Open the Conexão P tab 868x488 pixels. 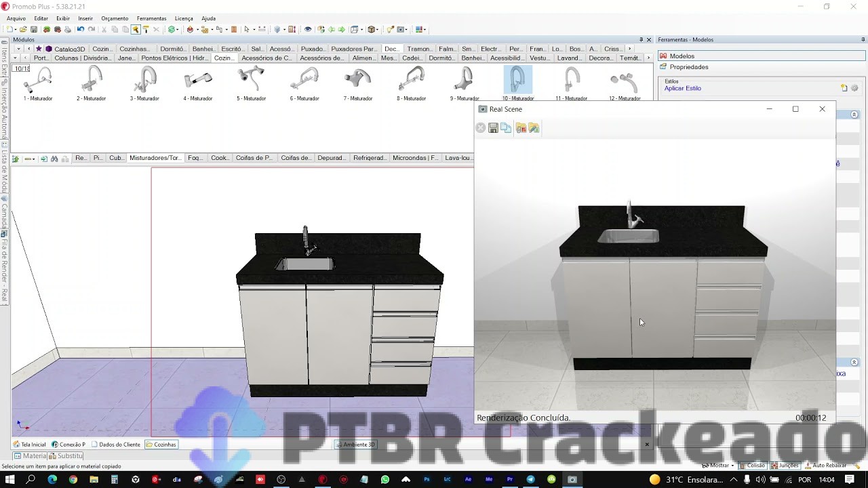click(x=68, y=445)
